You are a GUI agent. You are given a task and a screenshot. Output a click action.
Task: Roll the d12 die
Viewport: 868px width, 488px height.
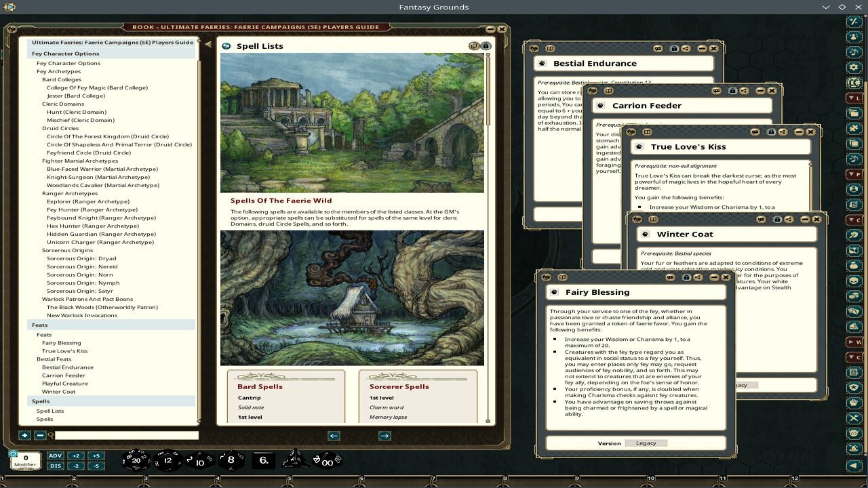pyautogui.click(x=168, y=460)
